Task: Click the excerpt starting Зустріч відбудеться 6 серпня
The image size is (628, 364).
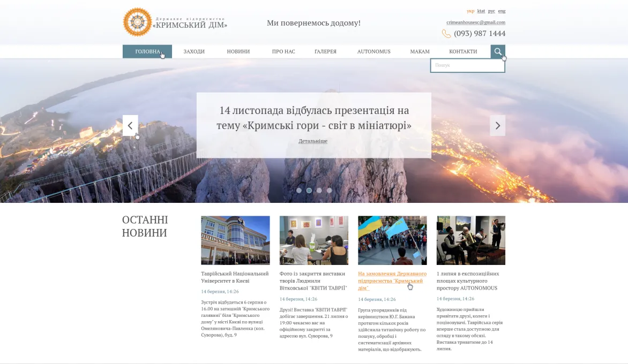Action: coord(236,319)
